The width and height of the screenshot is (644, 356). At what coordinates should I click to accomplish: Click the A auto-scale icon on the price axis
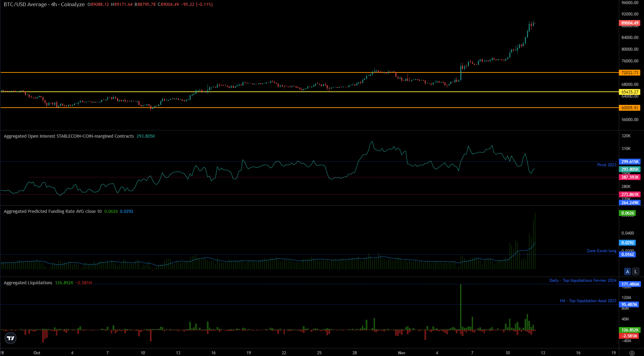[627, 271]
